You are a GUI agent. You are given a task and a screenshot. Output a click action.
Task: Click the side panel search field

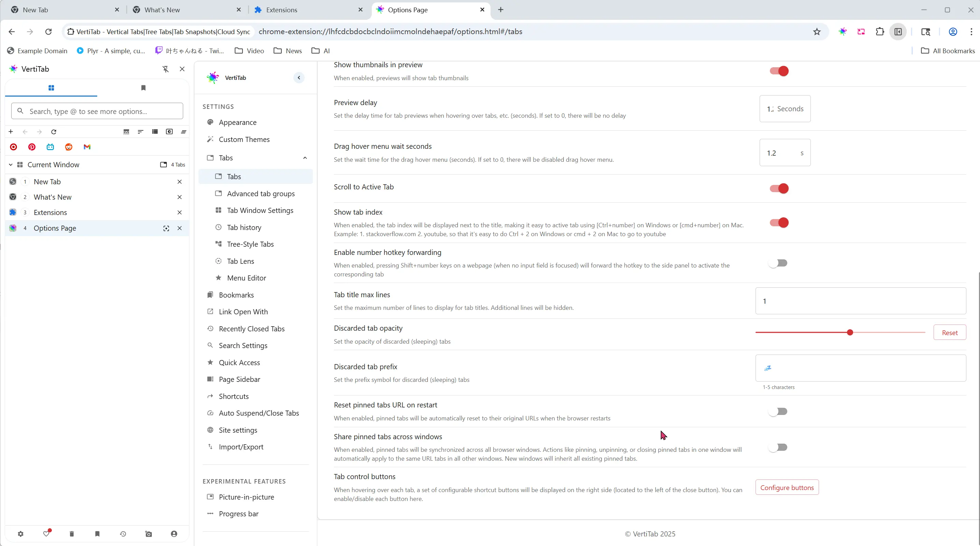[97, 111]
